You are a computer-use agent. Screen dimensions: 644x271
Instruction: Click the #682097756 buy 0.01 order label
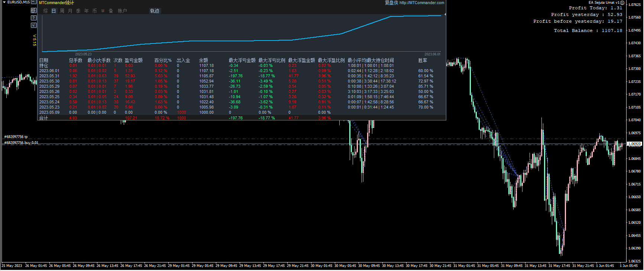[x=21, y=143]
